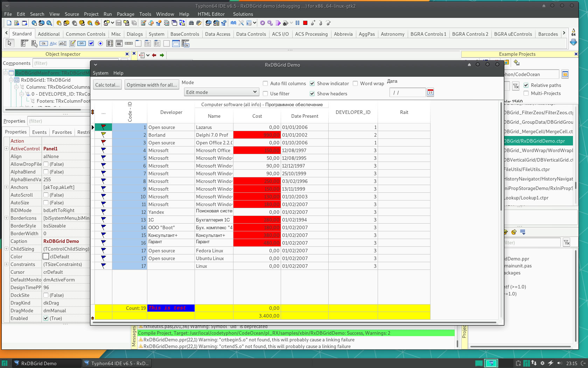Switch to the Data Controls palette tab

pyautogui.click(x=251, y=34)
